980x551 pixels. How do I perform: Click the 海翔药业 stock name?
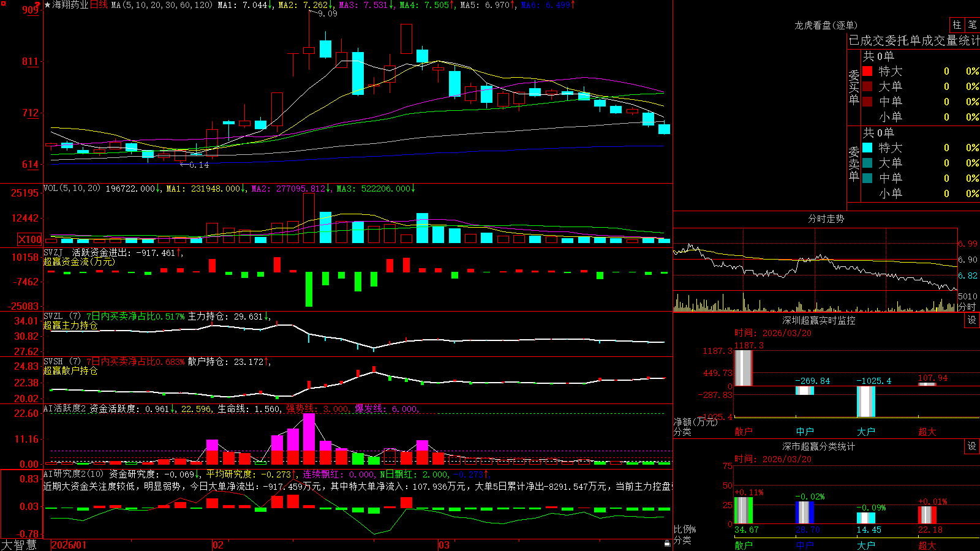point(70,5)
